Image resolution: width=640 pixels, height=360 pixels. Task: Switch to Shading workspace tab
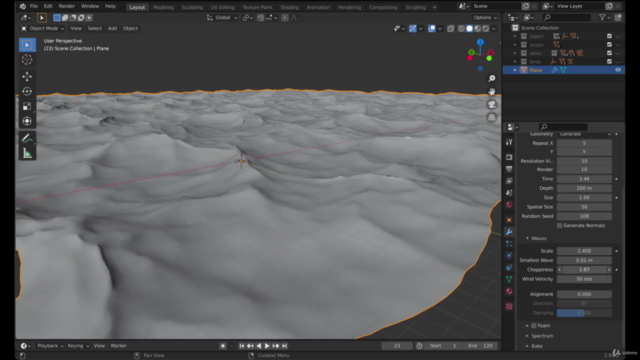point(289,7)
